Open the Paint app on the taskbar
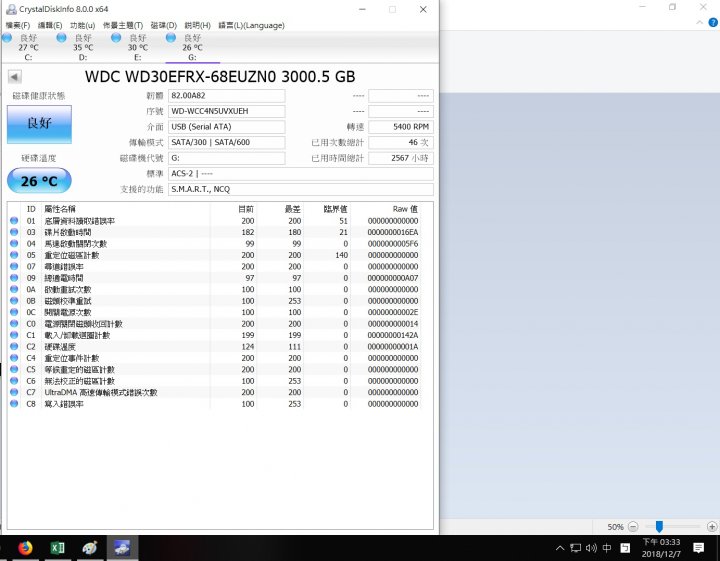The height and width of the screenshot is (561, 720). (x=90, y=548)
